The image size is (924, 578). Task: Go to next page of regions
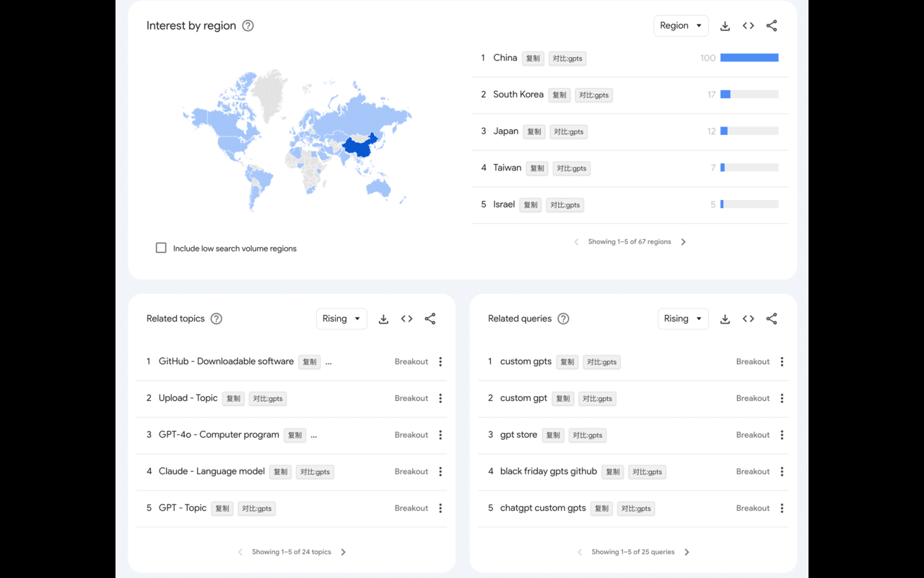683,241
